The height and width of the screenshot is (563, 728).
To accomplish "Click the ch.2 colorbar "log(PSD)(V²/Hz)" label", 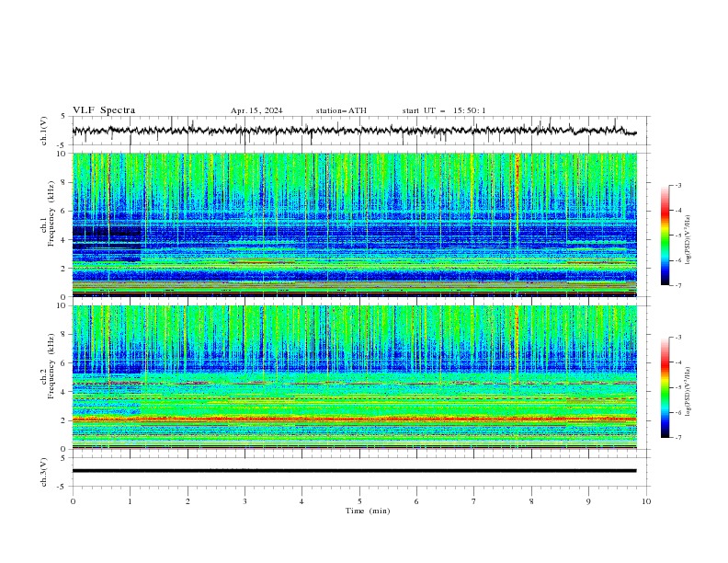I will coord(688,391).
